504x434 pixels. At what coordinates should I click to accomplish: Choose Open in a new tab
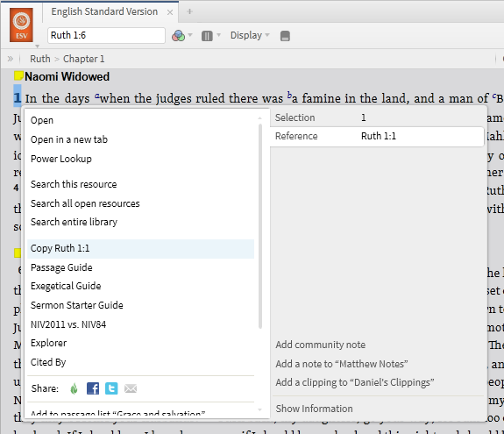[69, 139]
